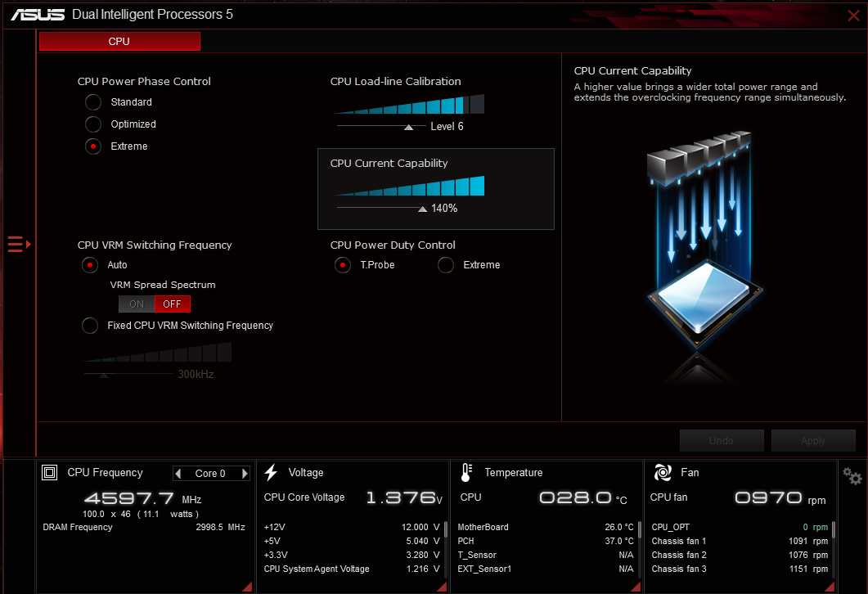Screen dimensions: 868x594
Task: Click the +3.3V voltage row
Action: (352, 555)
